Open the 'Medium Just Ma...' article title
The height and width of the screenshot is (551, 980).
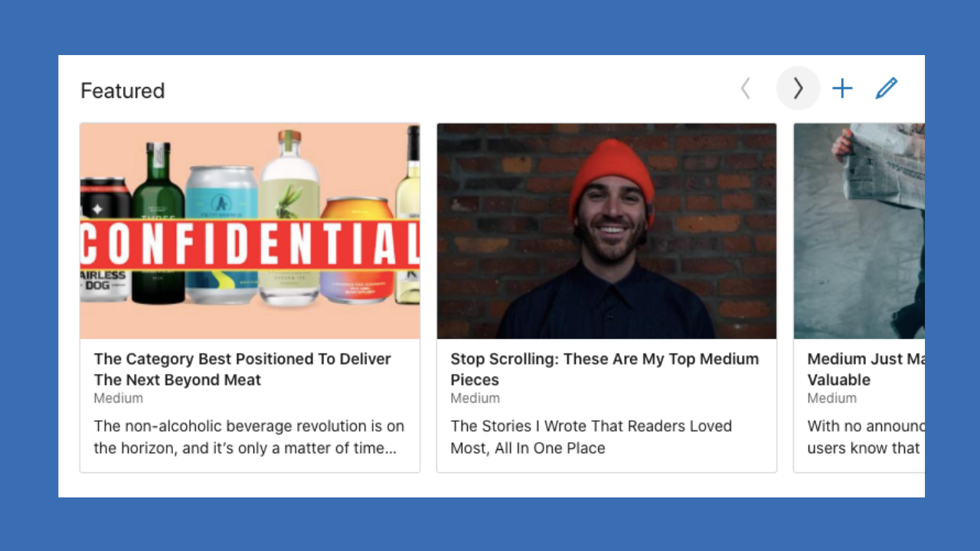pyautogui.click(x=866, y=369)
